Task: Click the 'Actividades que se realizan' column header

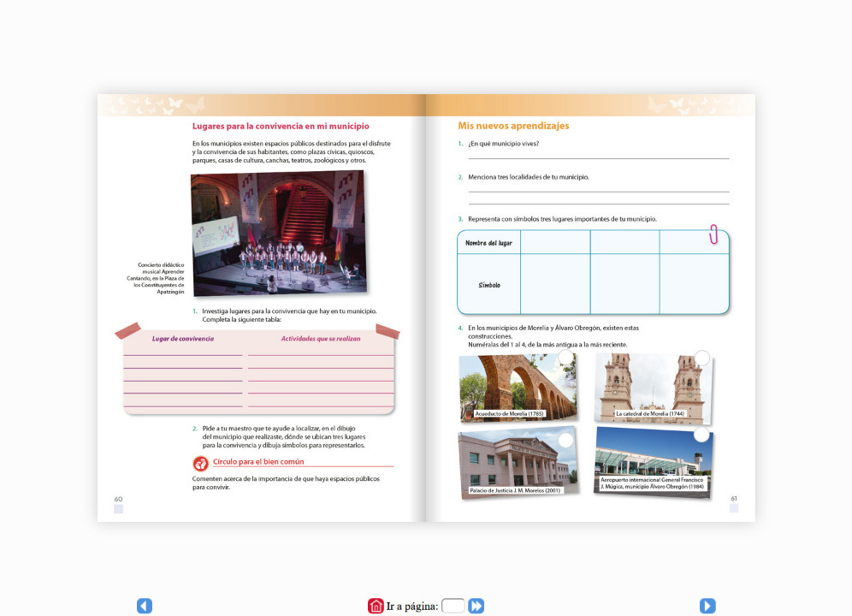Action: 321,339
